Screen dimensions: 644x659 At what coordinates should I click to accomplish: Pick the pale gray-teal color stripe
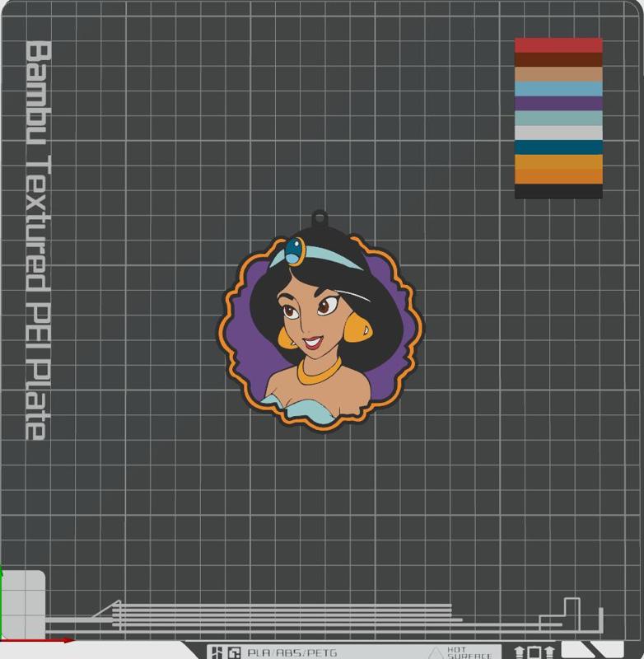pos(558,118)
